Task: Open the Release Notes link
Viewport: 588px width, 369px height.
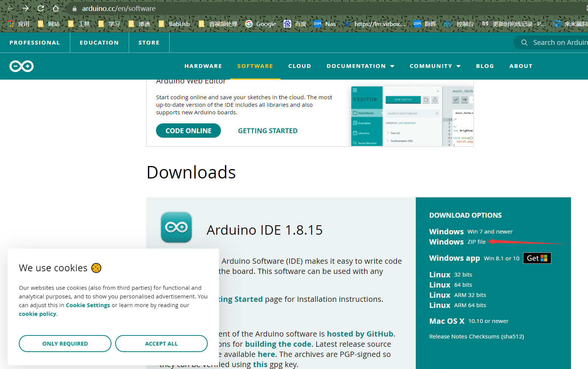Action: click(449, 337)
